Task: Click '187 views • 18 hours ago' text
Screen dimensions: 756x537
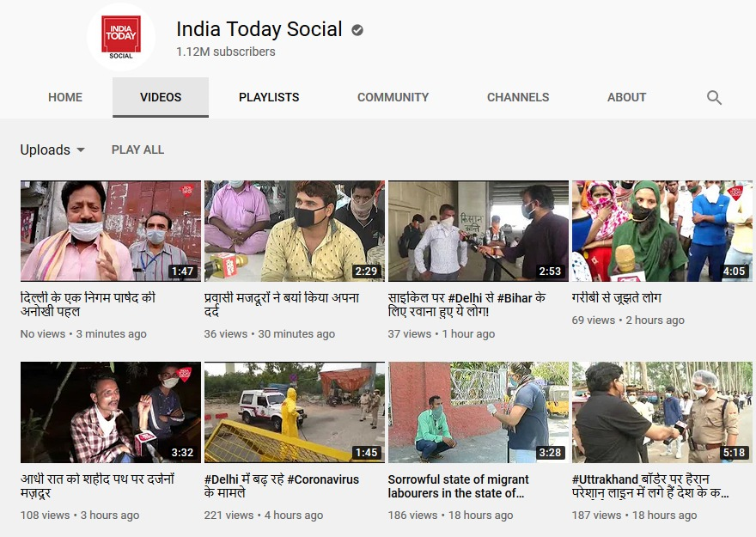Action: [x=635, y=515]
